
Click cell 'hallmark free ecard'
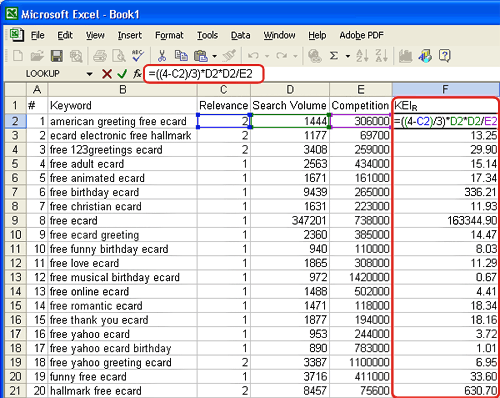[x=123, y=391]
